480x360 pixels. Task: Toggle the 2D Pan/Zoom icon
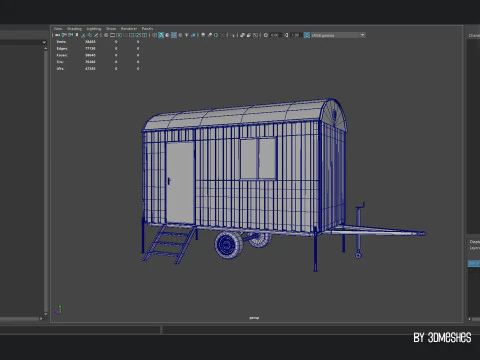tap(90, 35)
